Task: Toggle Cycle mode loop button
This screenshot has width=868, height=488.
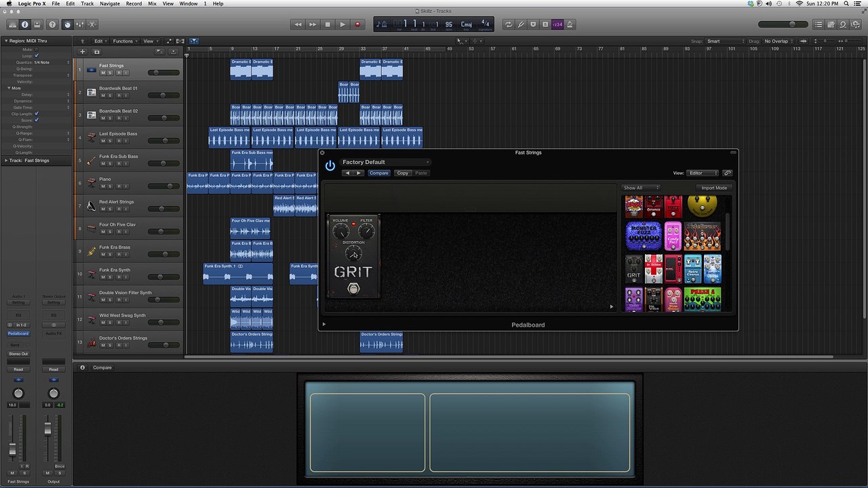Action: [x=508, y=24]
